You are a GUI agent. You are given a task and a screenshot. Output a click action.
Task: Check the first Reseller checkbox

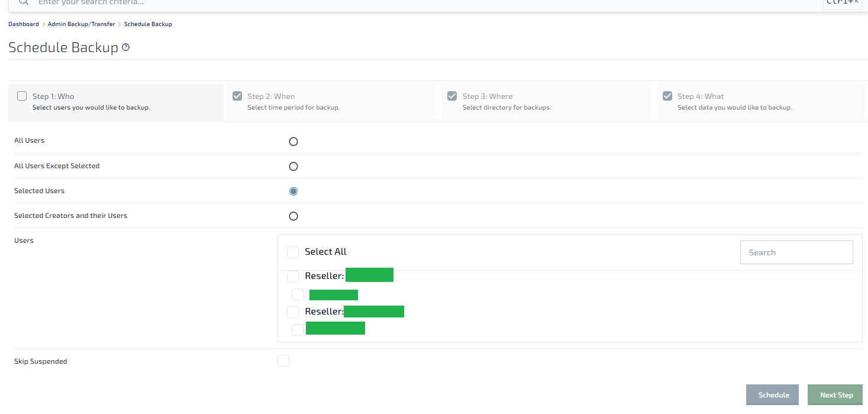(293, 277)
